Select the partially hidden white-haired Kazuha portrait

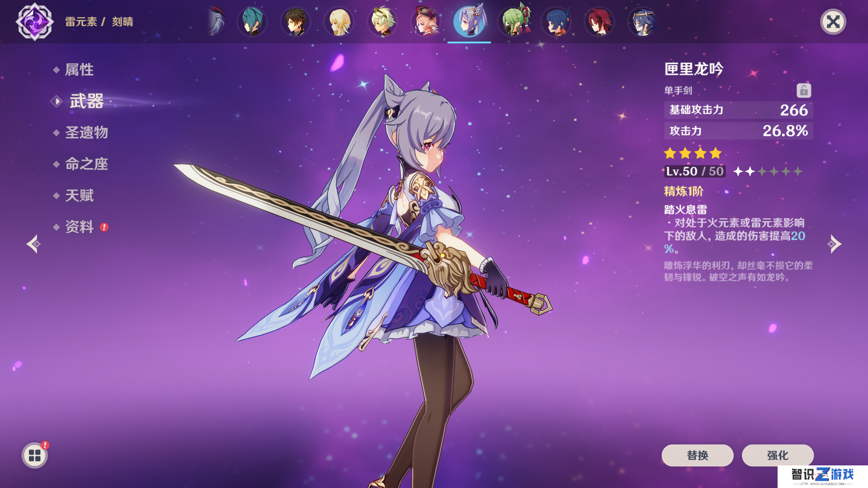(216, 22)
